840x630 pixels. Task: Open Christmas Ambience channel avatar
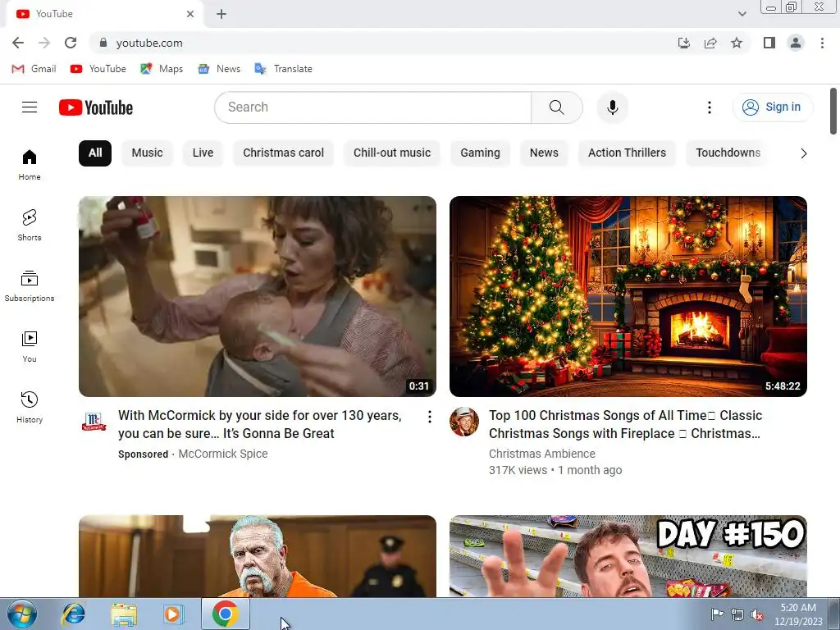coord(464,422)
